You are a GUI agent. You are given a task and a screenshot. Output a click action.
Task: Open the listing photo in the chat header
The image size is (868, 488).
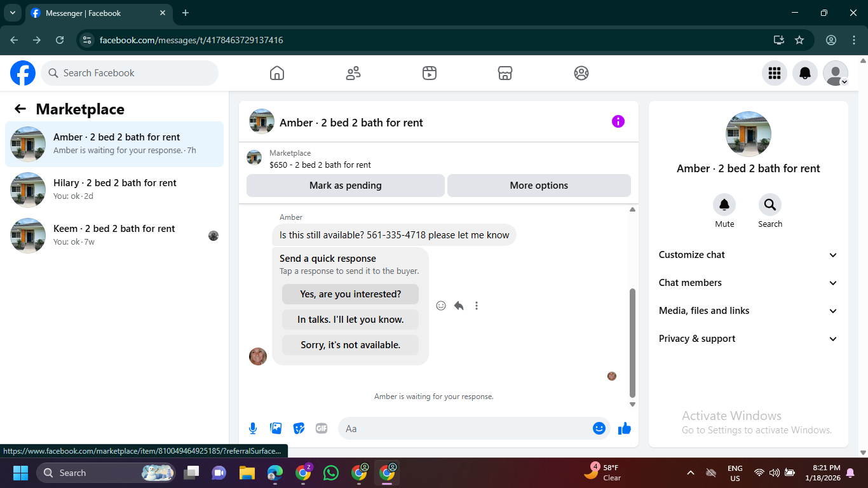(x=262, y=121)
